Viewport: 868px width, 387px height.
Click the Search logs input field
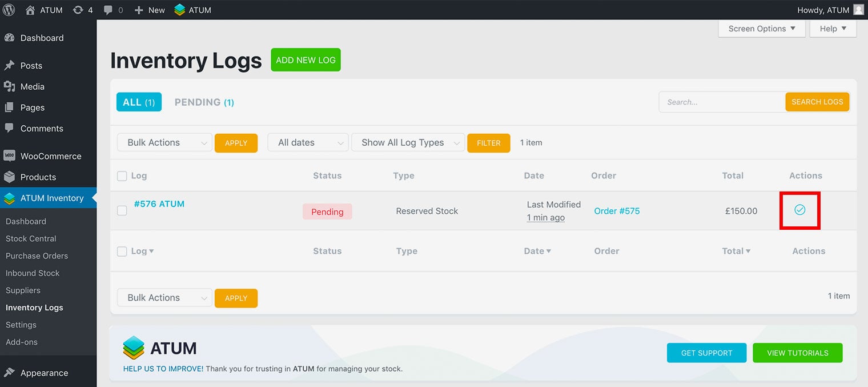[x=722, y=102]
